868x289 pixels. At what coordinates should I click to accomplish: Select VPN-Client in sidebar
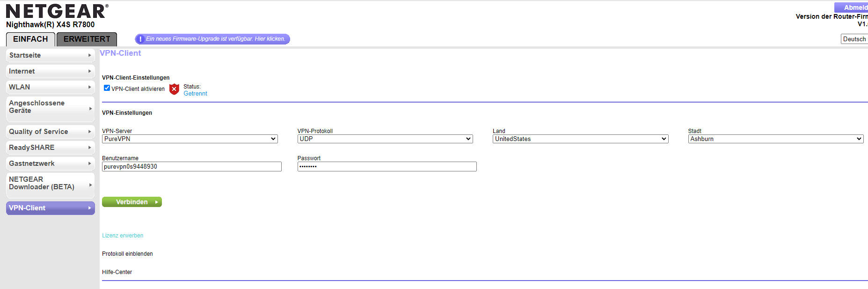tap(51, 208)
